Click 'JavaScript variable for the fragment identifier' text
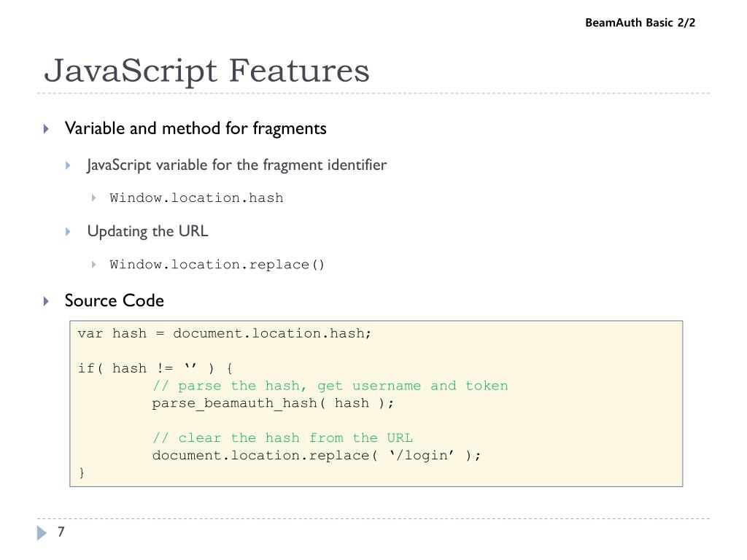 point(237,166)
